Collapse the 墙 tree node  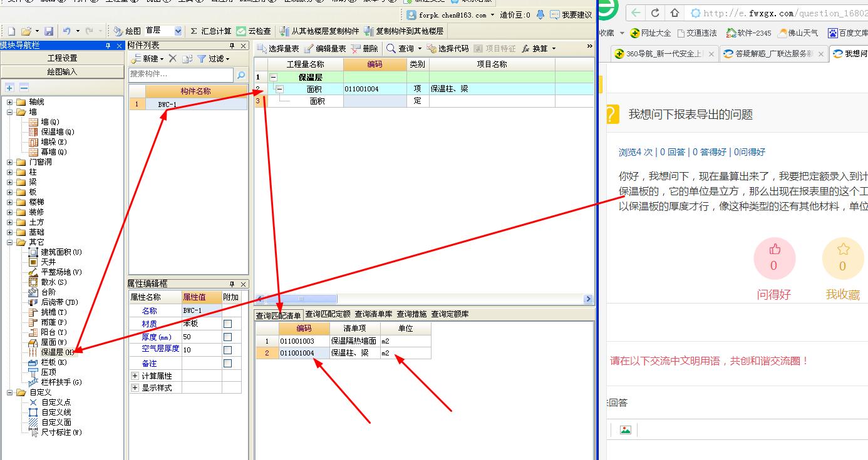9,112
